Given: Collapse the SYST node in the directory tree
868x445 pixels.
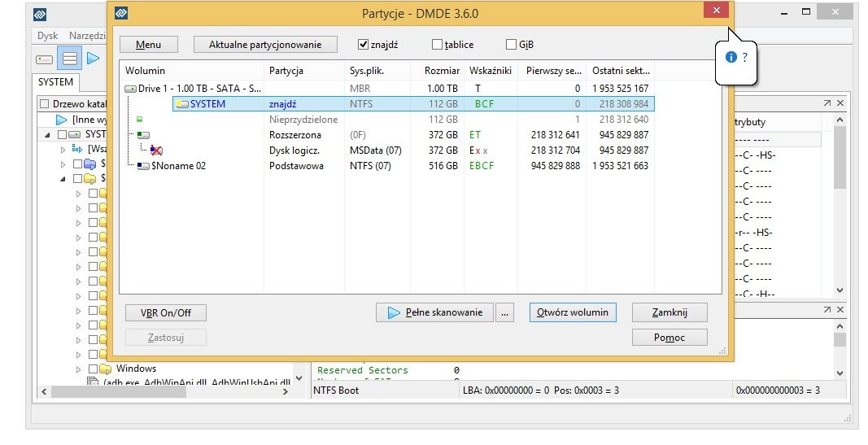Looking at the screenshot, I should (x=48, y=135).
